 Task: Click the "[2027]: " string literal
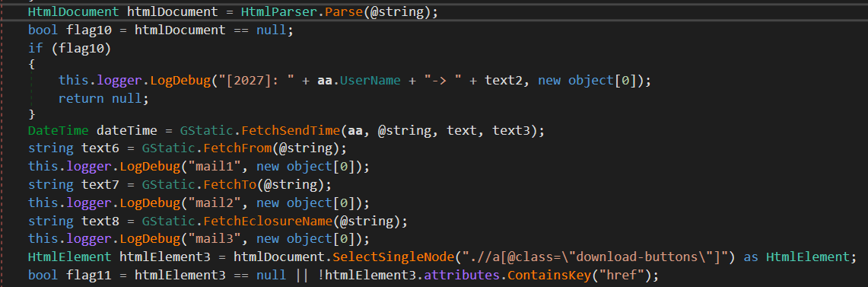tap(257, 81)
